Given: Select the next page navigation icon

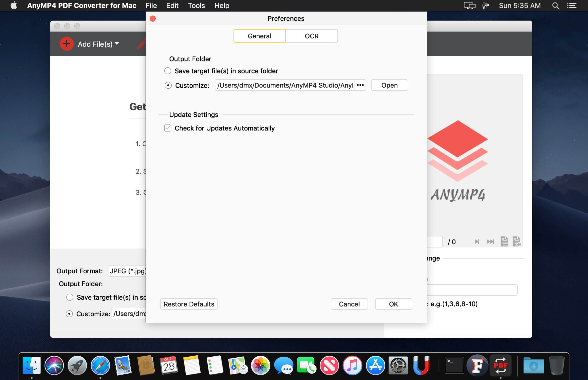Looking at the screenshot, I should (477, 242).
